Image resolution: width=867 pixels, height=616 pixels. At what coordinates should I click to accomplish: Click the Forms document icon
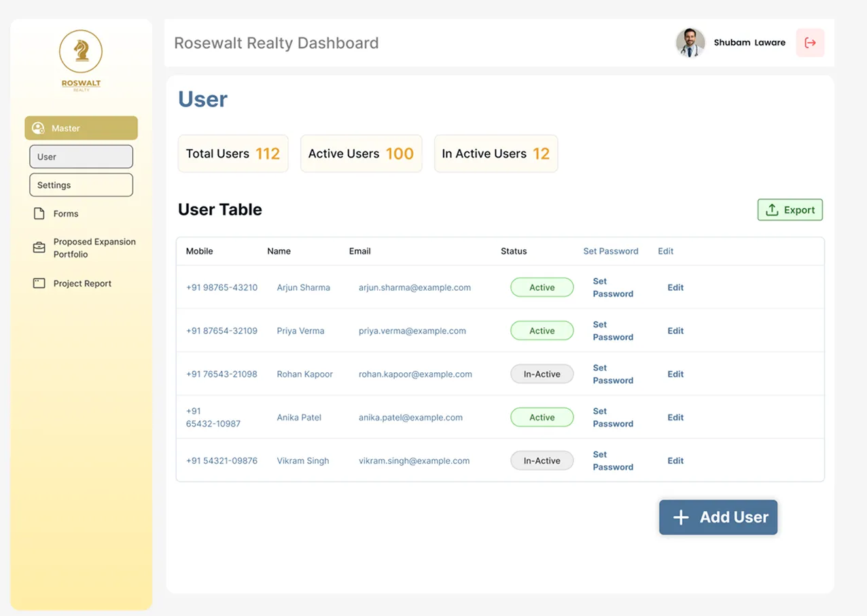(x=39, y=213)
